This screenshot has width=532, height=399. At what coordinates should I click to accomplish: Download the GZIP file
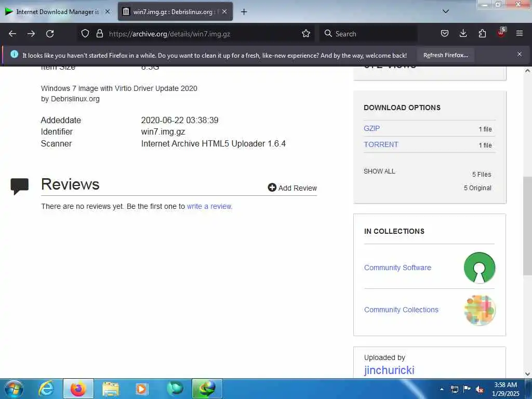[x=371, y=129]
